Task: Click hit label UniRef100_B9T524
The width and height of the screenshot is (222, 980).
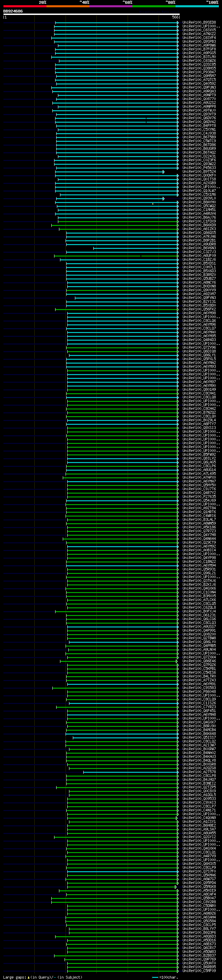Action: click(x=199, y=172)
